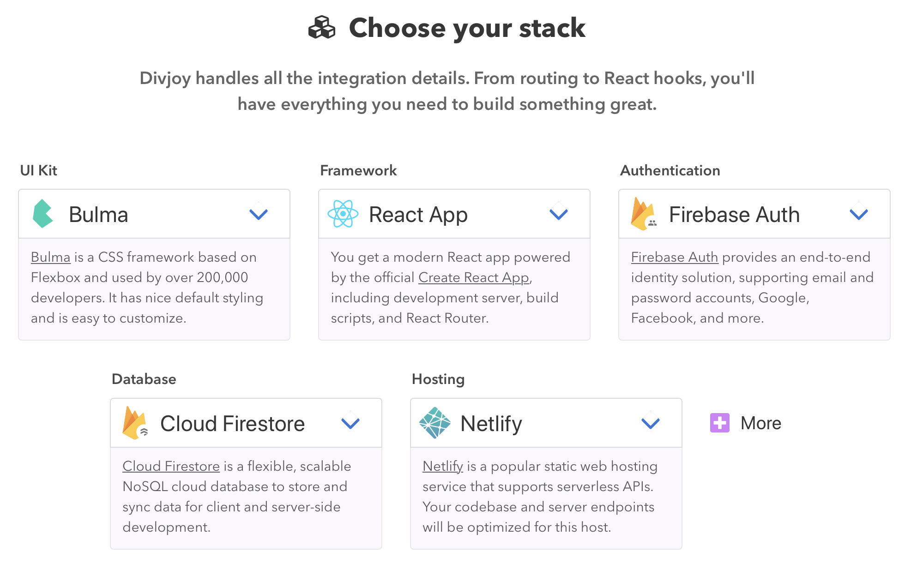The height and width of the screenshot is (588, 905).
Task: Expand the Framework dropdown for React App
Action: [x=558, y=214]
